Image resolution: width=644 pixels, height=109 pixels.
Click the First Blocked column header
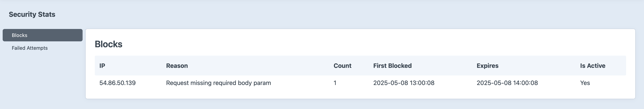[392, 66]
